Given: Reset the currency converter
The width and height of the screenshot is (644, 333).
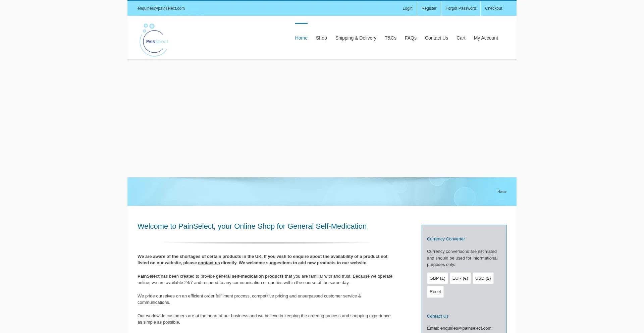Looking at the screenshot, I should pyautogui.click(x=435, y=292).
